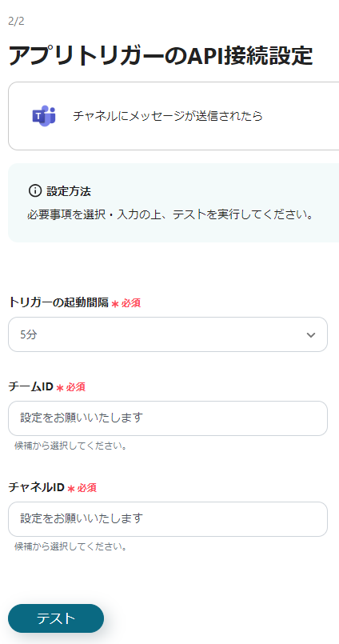The image size is (339, 644).
Task: Click the チャネルID field label
Action: pyautogui.click(x=37, y=487)
